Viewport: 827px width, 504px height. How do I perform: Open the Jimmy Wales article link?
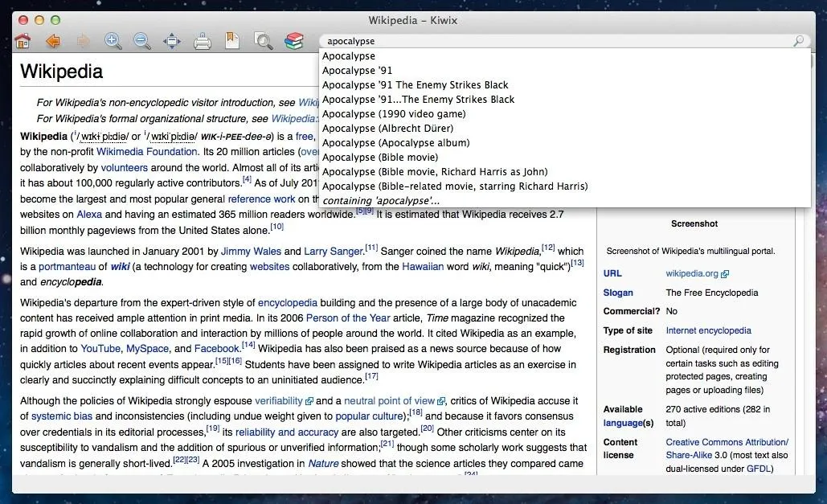[x=251, y=252]
